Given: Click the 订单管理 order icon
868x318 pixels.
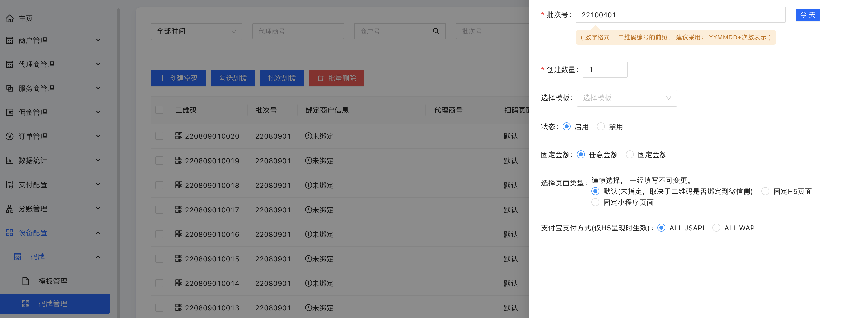Looking at the screenshot, I should 10,136.
